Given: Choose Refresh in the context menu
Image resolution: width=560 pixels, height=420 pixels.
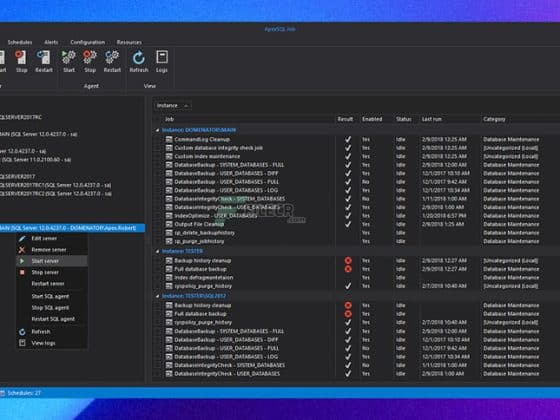Looking at the screenshot, I should click(52, 332).
